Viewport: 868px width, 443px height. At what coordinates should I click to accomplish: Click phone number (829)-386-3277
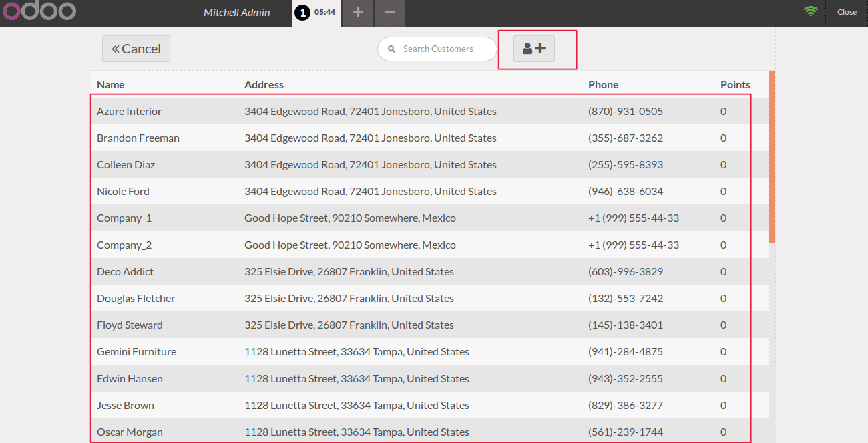click(626, 405)
